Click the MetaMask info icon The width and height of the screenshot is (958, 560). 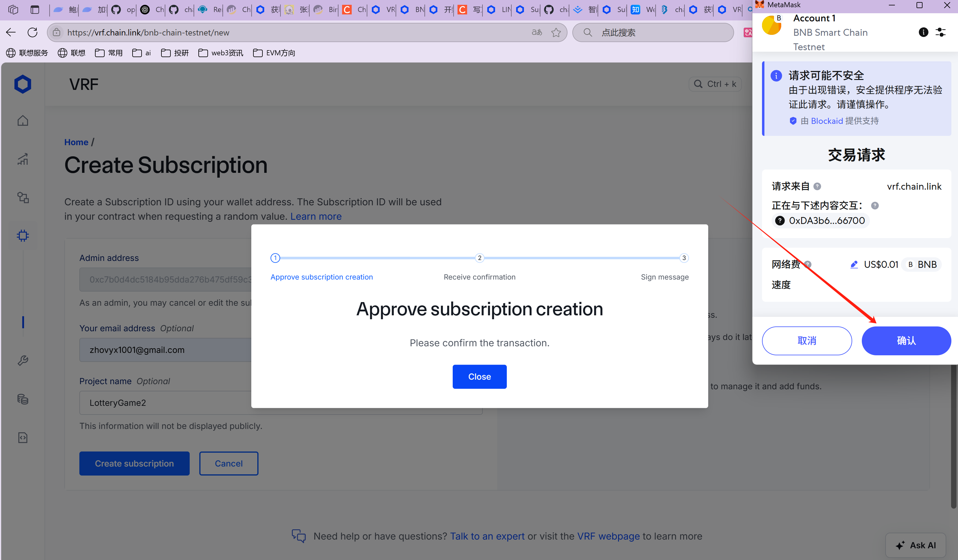923,32
